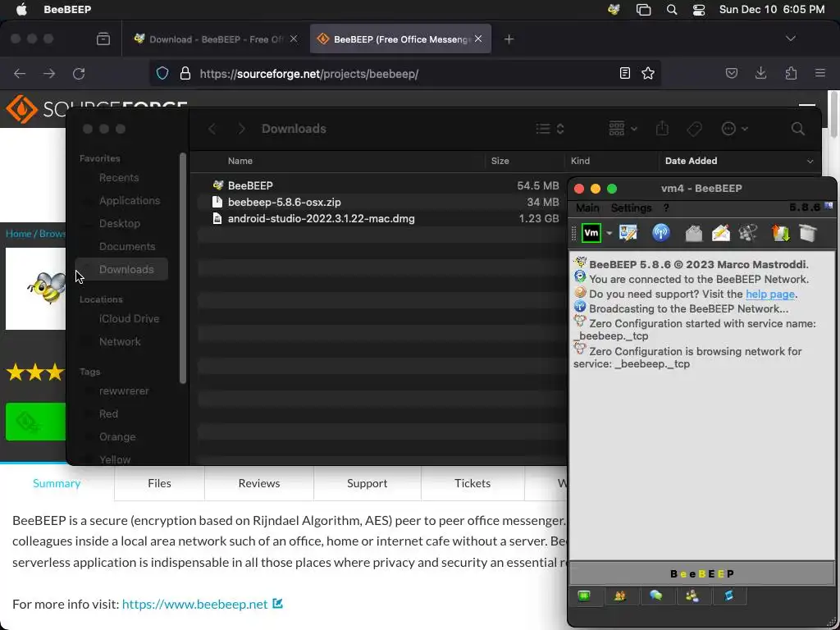The image size is (840, 630).
Task: Click the gray open envelope icon in BeeBEEP
Action: (693, 233)
